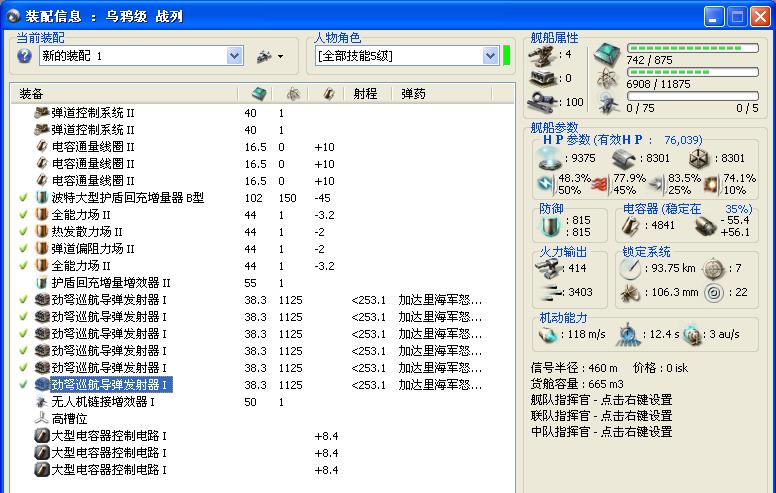The height and width of the screenshot is (493, 776).
Task: Click the 信号半径 : 460 m text
Action: pos(574,368)
